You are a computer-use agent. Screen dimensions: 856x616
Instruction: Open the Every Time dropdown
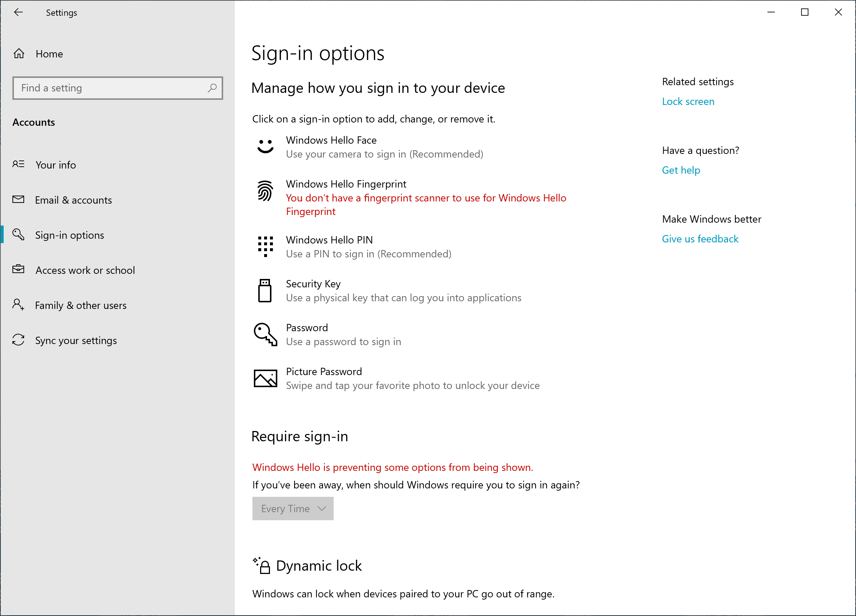tap(293, 509)
